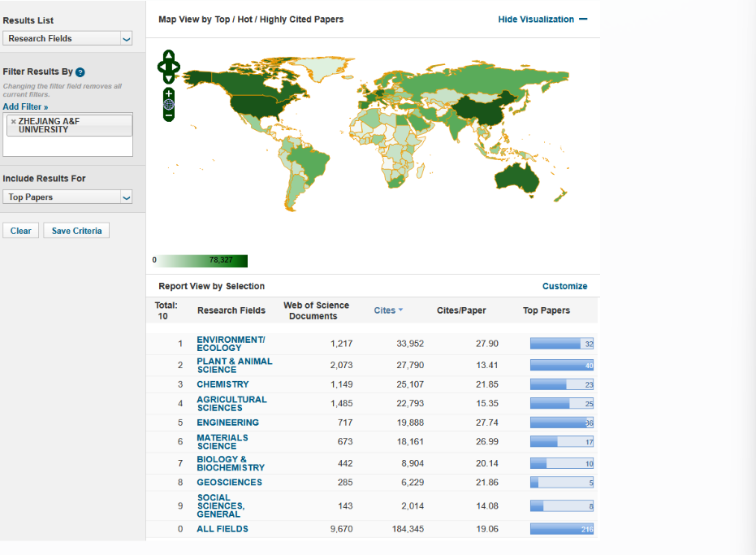Pan the map downward with the down arrow
Image resolution: width=756 pixels, height=555 pixels.
168,78
